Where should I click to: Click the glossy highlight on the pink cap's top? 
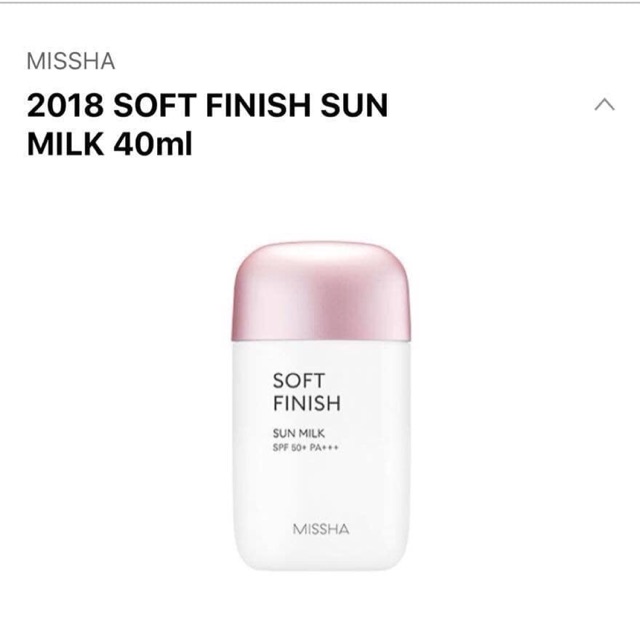327,255
